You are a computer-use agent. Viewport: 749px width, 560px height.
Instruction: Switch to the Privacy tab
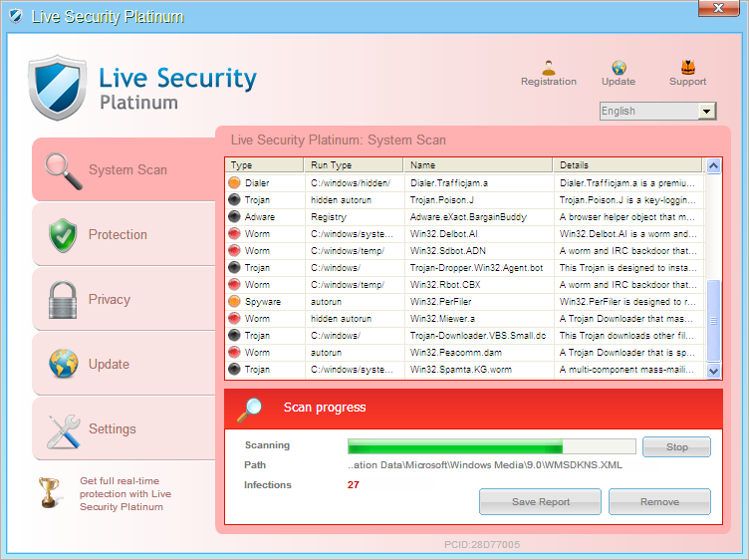pos(125,299)
